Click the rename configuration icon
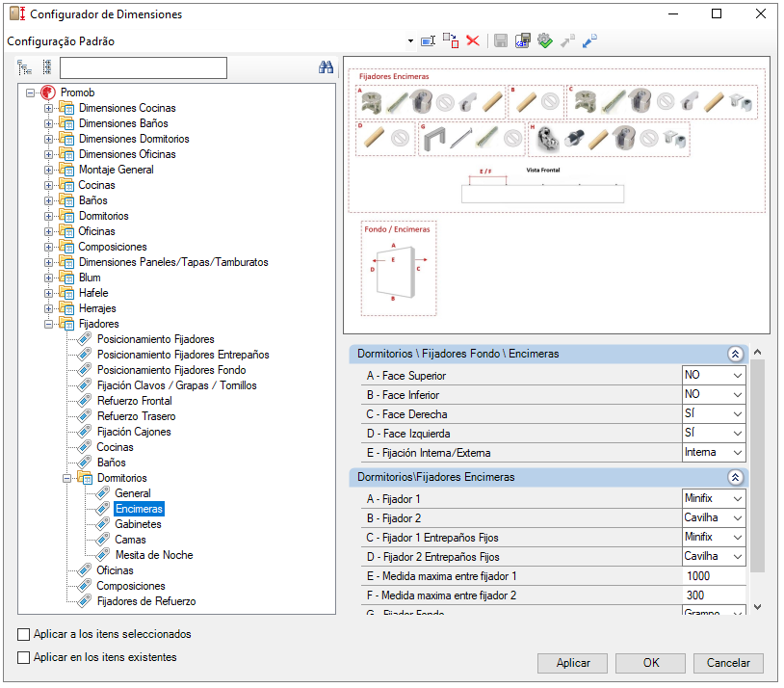Screen dimensions: 784x688 tap(429, 40)
